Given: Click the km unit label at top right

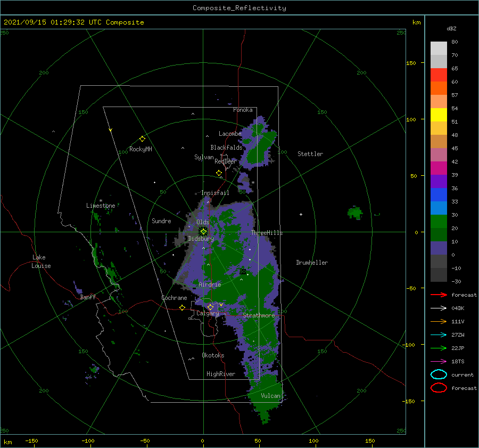Looking at the screenshot, I should (x=416, y=22).
